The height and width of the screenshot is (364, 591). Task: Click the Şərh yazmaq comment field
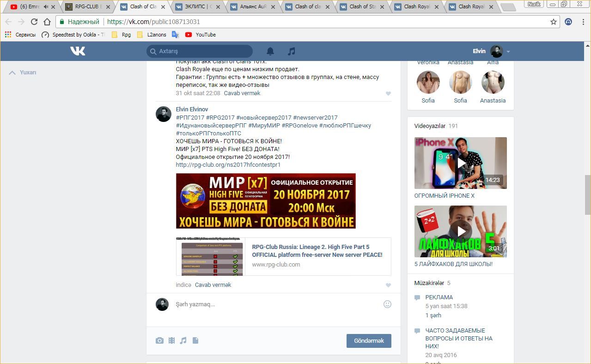pyautogui.click(x=275, y=304)
